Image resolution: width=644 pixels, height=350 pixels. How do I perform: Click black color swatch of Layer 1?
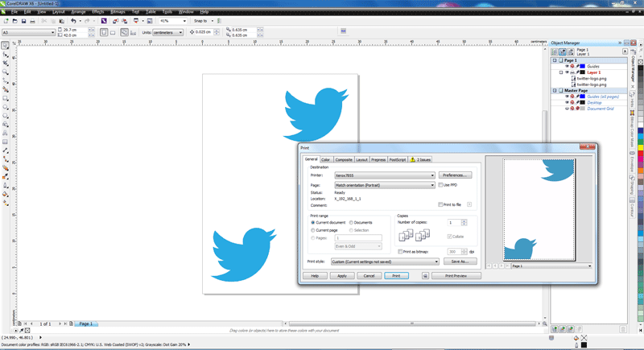(582, 72)
